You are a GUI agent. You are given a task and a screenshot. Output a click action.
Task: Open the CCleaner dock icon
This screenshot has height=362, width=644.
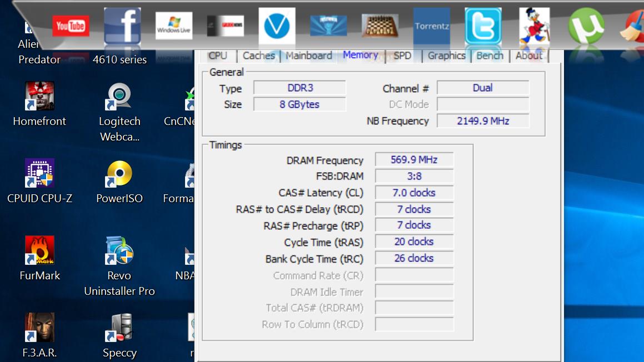[632, 26]
